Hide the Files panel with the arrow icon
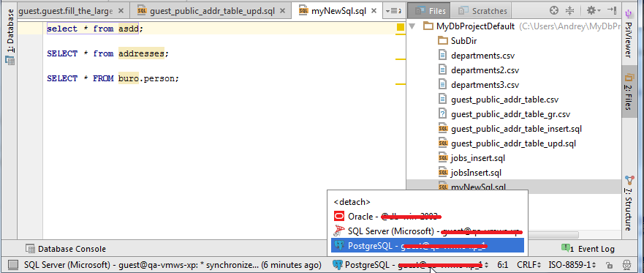The width and height of the screenshot is (644, 273). tap(612, 10)
